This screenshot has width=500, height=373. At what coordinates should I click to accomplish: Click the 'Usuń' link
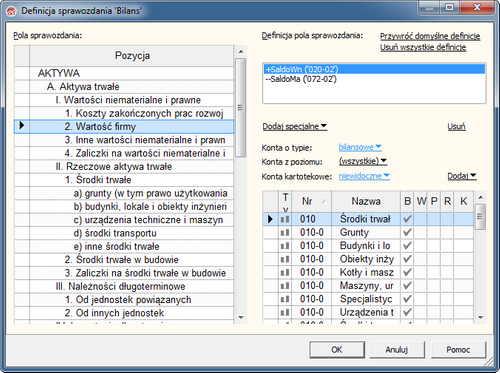click(456, 126)
